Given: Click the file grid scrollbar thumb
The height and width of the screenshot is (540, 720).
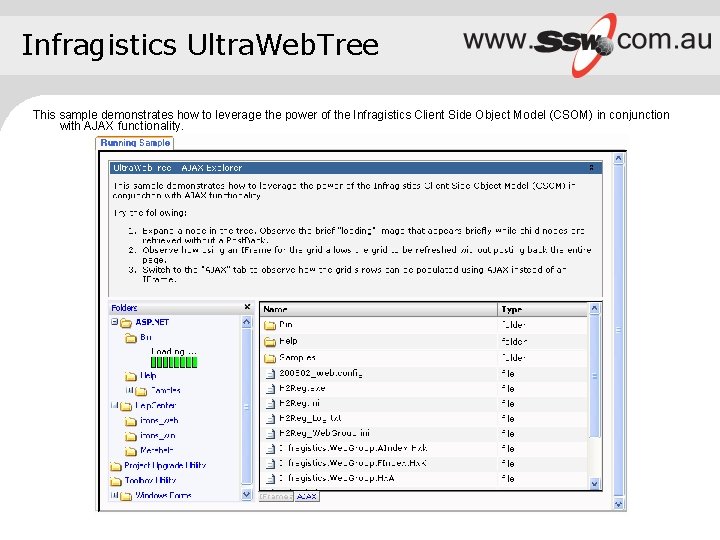Looking at the screenshot, I should [x=594, y=377].
